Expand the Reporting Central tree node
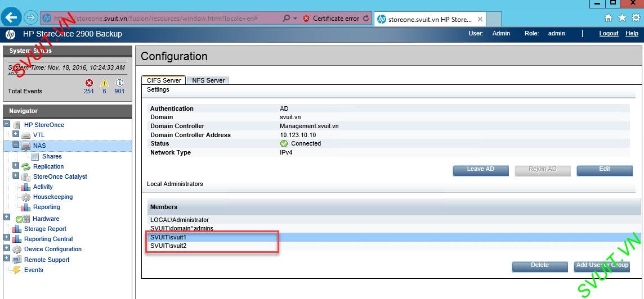This screenshot has width=644, height=299. [7, 238]
